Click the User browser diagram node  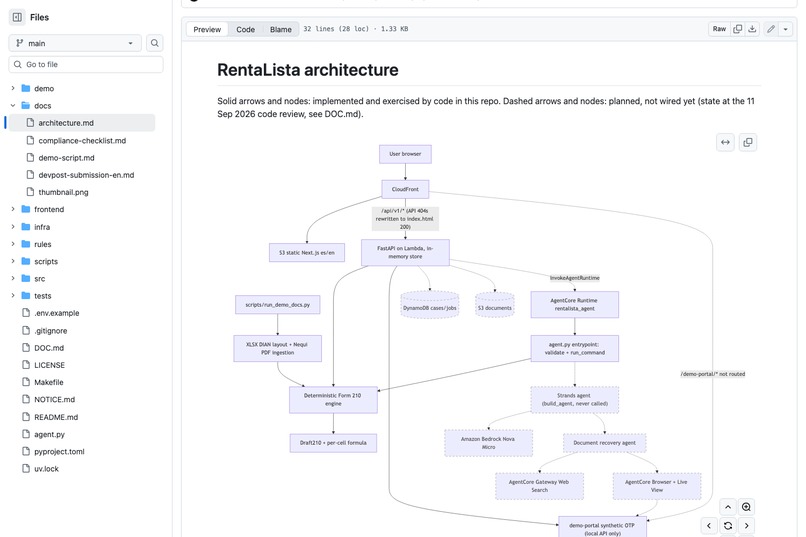405,154
